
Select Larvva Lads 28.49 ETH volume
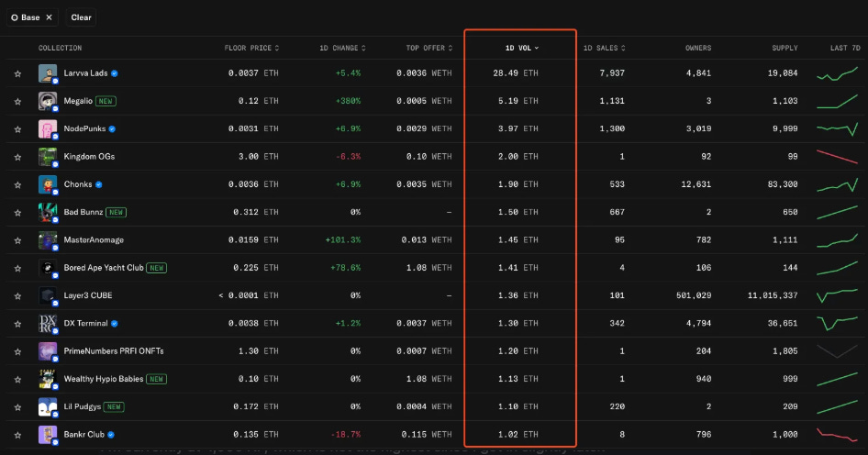(516, 73)
